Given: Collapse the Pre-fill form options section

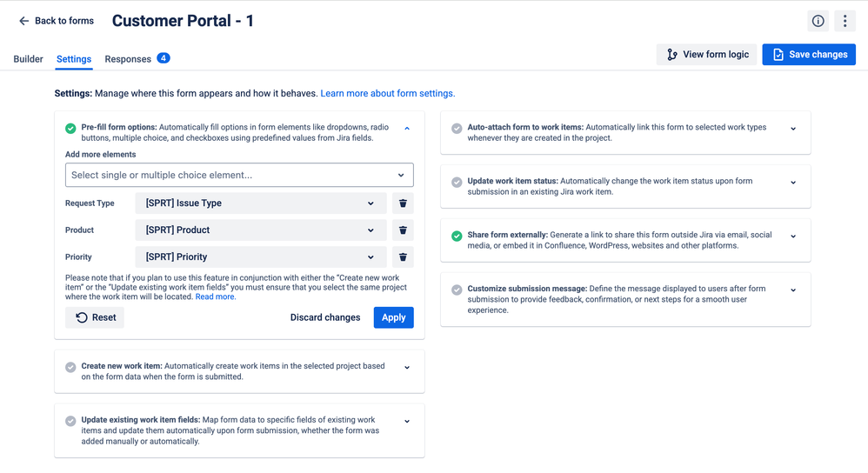Looking at the screenshot, I should [407, 129].
